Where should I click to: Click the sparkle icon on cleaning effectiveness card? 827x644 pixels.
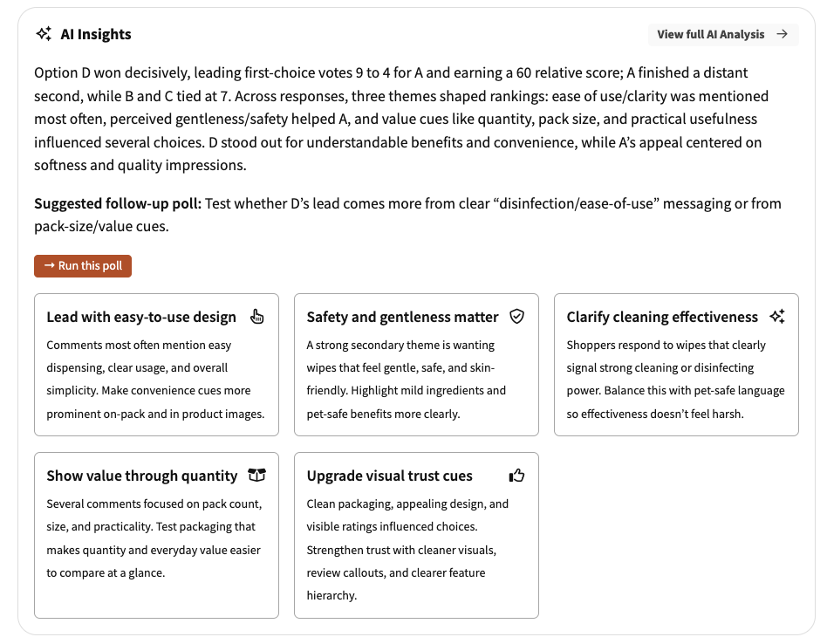coord(777,316)
